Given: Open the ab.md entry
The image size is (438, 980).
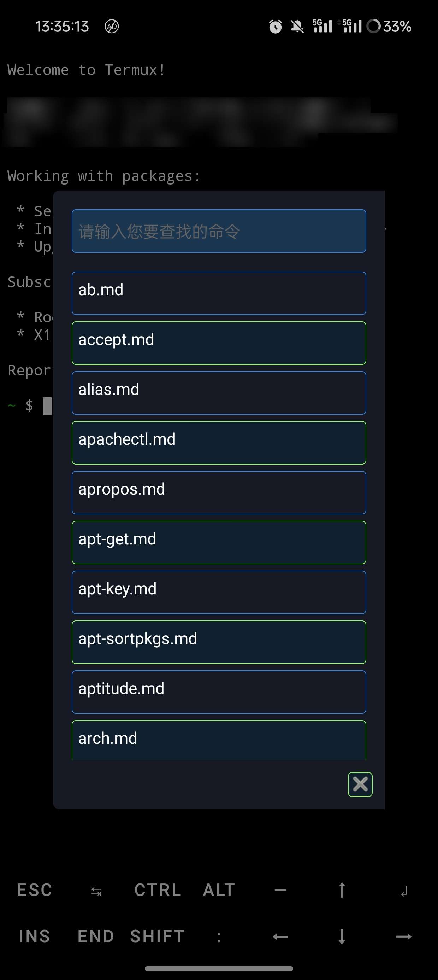Looking at the screenshot, I should pyautogui.click(x=219, y=293).
